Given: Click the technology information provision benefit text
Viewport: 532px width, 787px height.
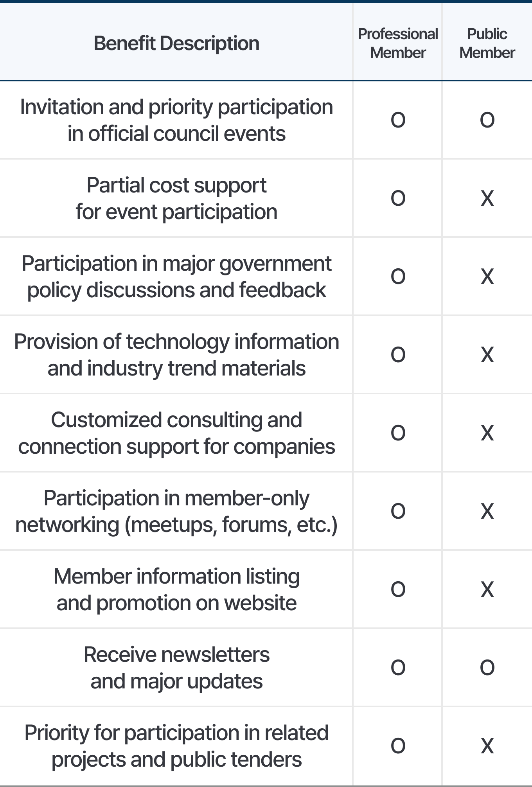Looking at the screenshot, I should click(x=176, y=355).
